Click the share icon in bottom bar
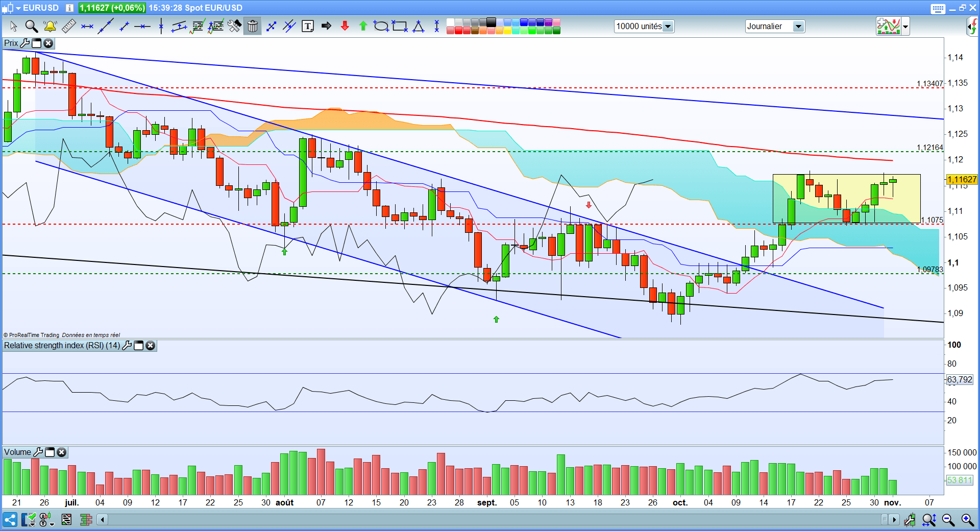 (x=10, y=520)
